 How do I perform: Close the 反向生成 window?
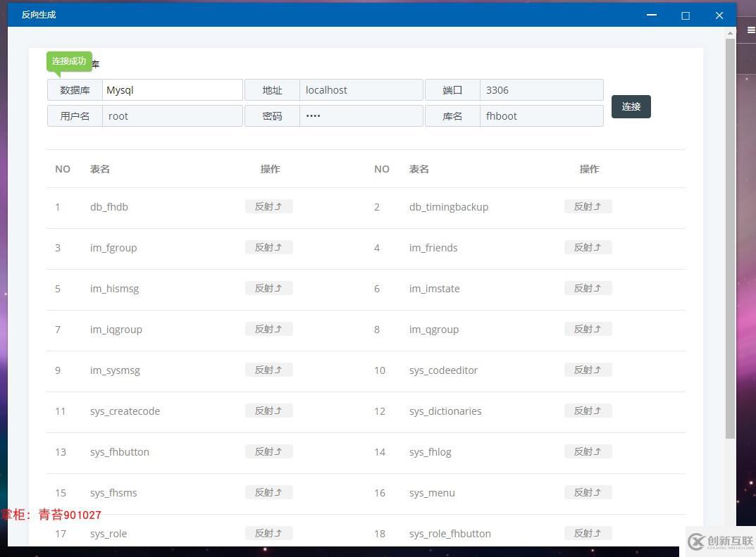[x=719, y=15]
